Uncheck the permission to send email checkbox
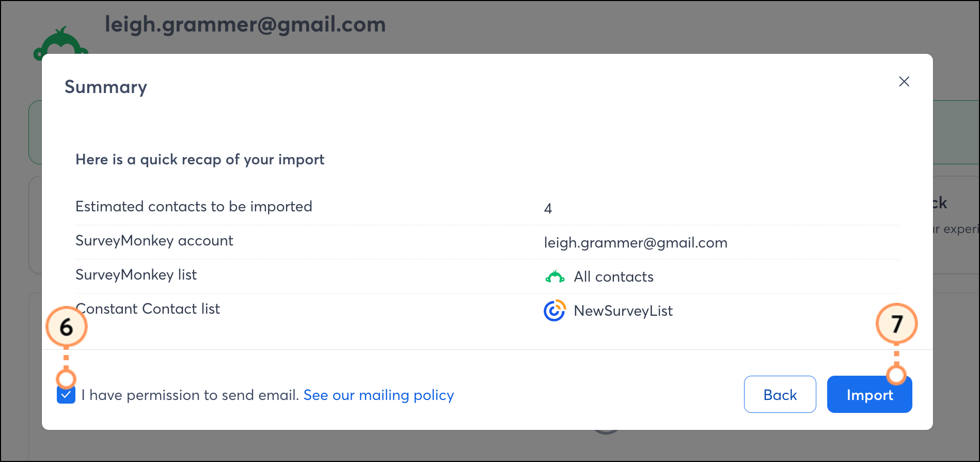Image resolution: width=980 pixels, height=462 pixels. pyautogui.click(x=66, y=395)
